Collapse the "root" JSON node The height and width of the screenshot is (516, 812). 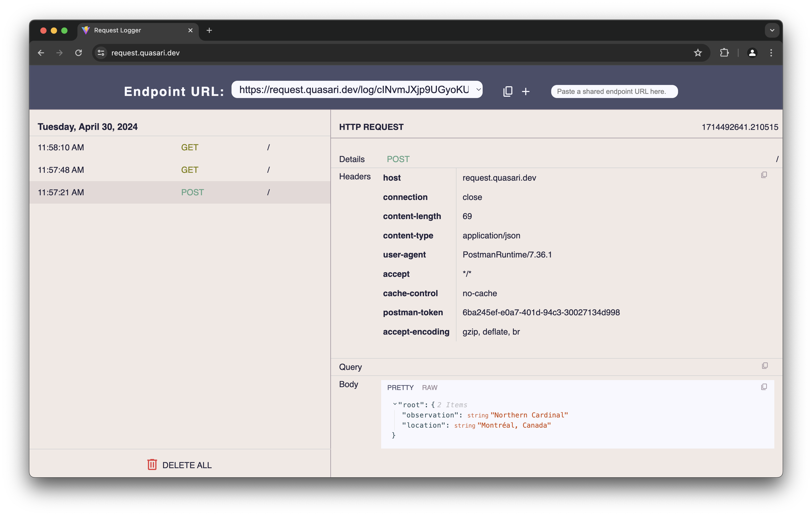point(395,404)
